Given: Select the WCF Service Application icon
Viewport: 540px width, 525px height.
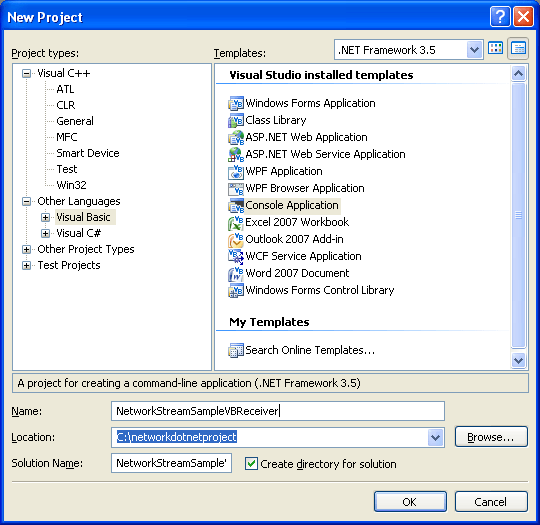Looking at the screenshot, I should pos(236,256).
